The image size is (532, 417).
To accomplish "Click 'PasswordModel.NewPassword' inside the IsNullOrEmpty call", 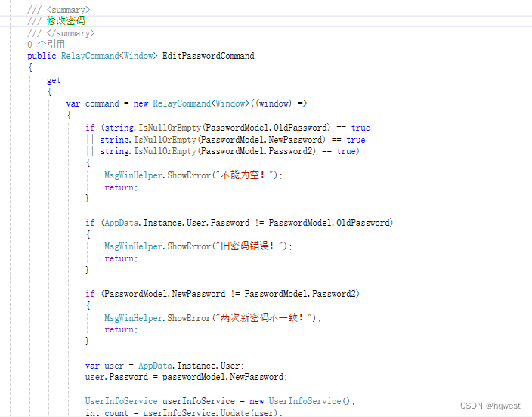I will pyautogui.click(x=261, y=140).
